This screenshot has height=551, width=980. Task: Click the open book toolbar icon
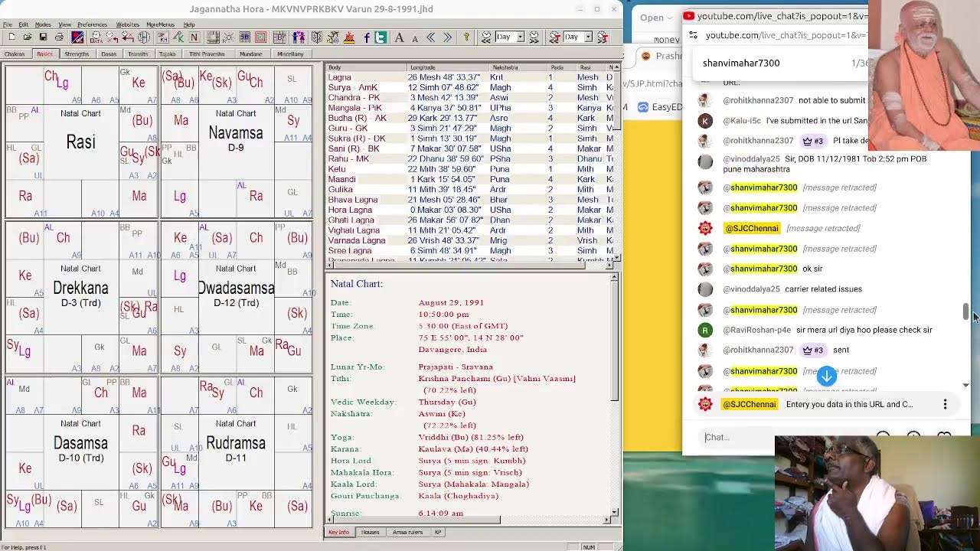click(x=315, y=37)
